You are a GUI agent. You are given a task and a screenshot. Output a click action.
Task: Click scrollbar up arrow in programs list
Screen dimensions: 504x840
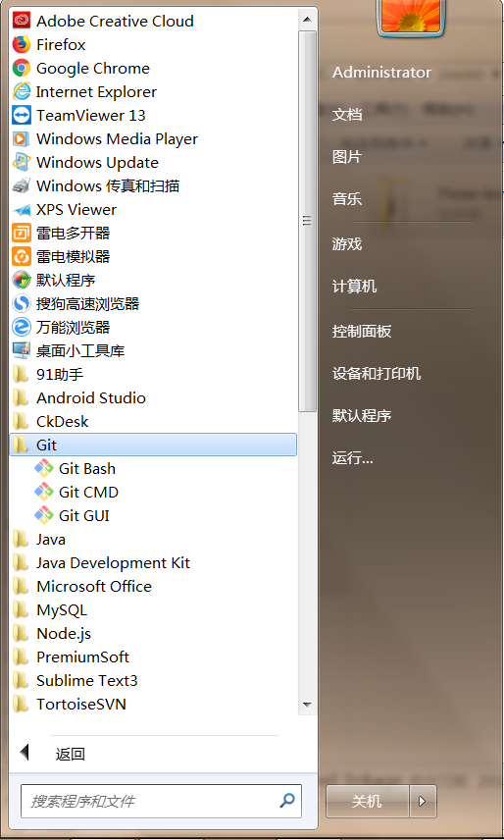[307, 20]
